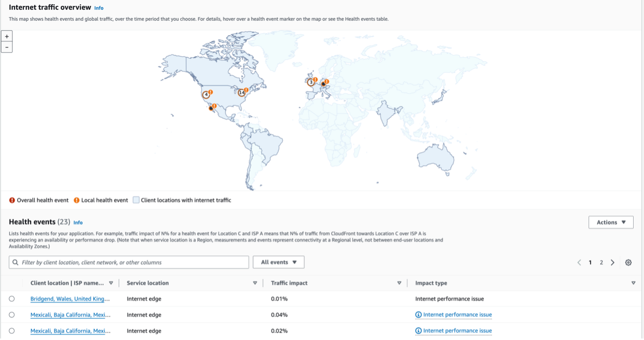The width and height of the screenshot is (644, 340).
Task: Click the info icon beside Mexicali performance issue
Action: pos(418,314)
